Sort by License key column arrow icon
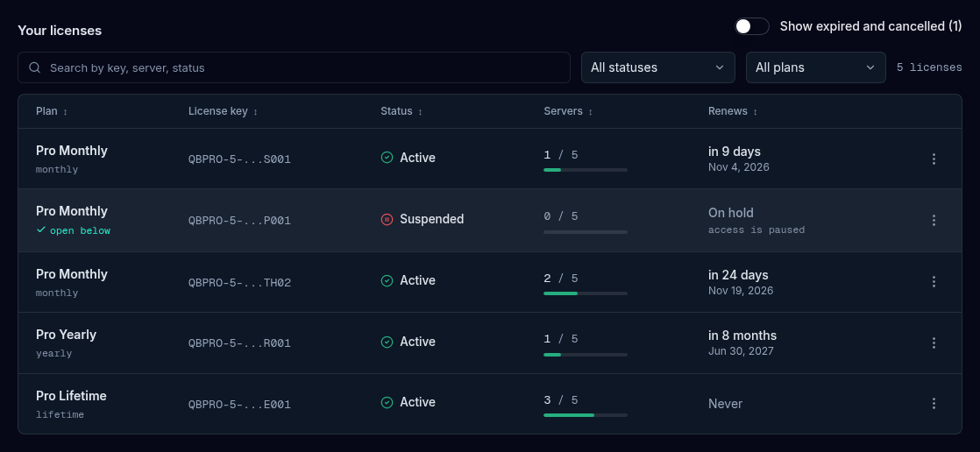Image resolution: width=980 pixels, height=452 pixels. pyautogui.click(x=255, y=112)
